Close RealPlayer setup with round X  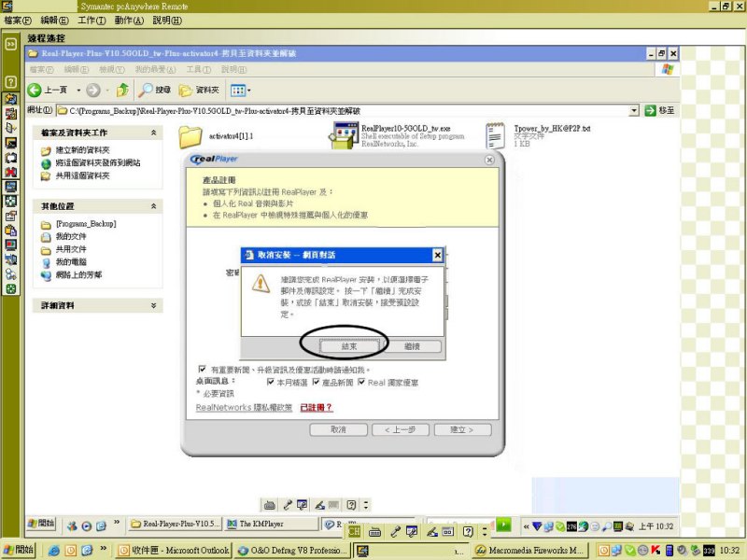click(489, 160)
